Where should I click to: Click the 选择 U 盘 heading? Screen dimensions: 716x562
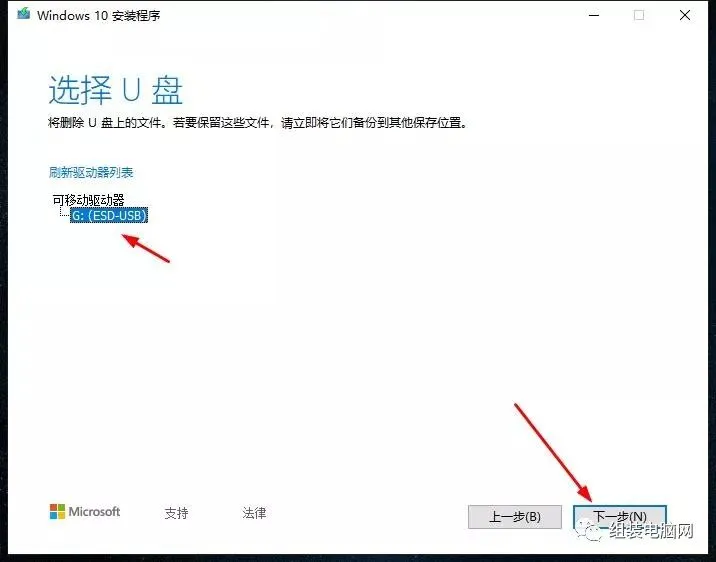[x=116, y=90]
